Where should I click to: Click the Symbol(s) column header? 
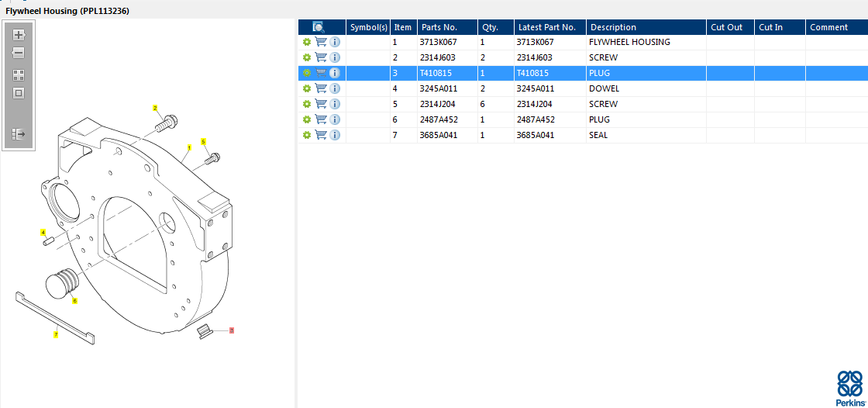pos(369,27)
